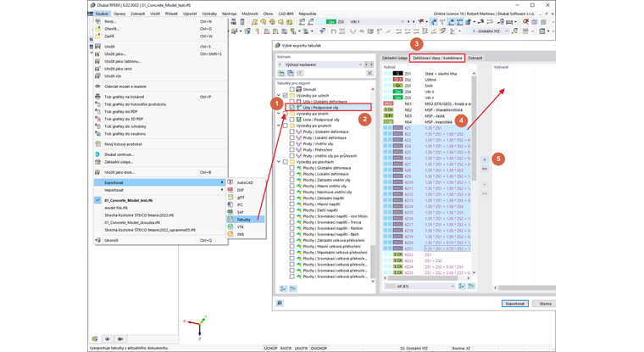
Task: Click the black G color tag of ZS1
Action: coord(397,74)
